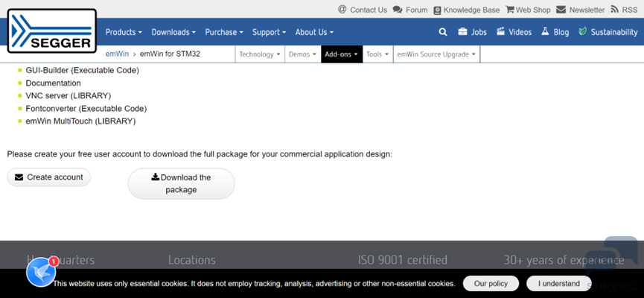The width and height of the screenshot is (644, 298).
Task: Select the GUI-Builder (Executable Code) text
Action: 82,70
